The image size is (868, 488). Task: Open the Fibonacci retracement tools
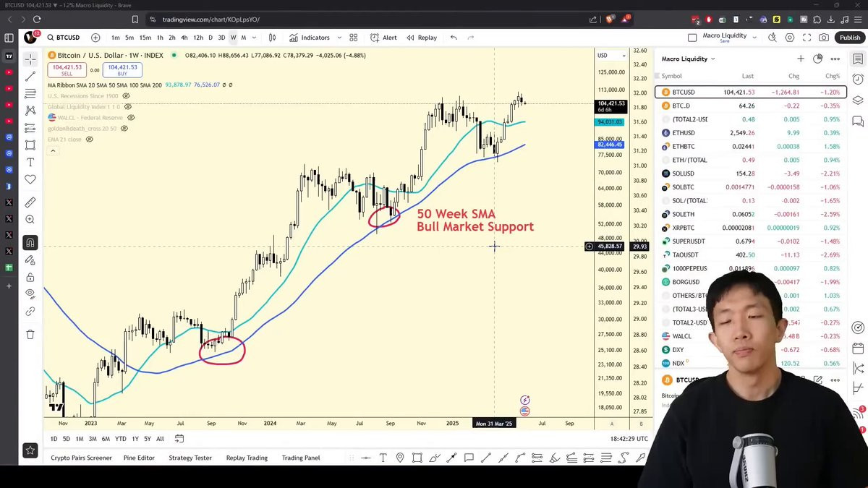pyautogui.click(x=30, y=93)
